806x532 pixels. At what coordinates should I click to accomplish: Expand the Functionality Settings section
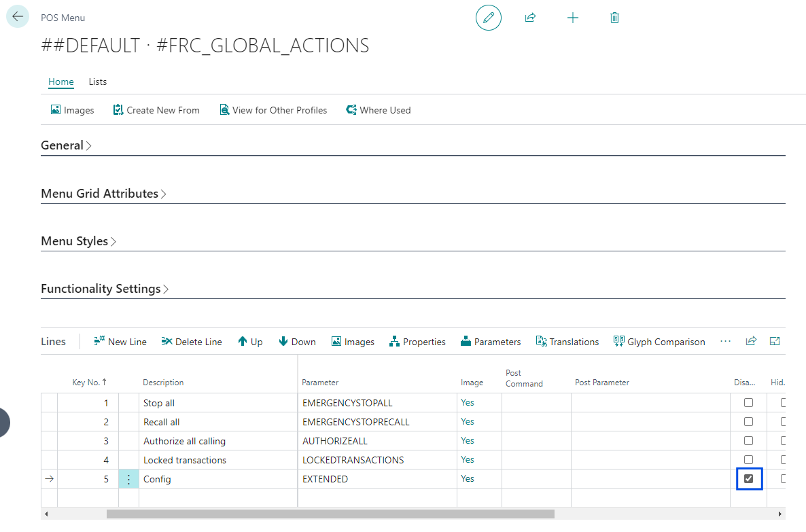105,289
